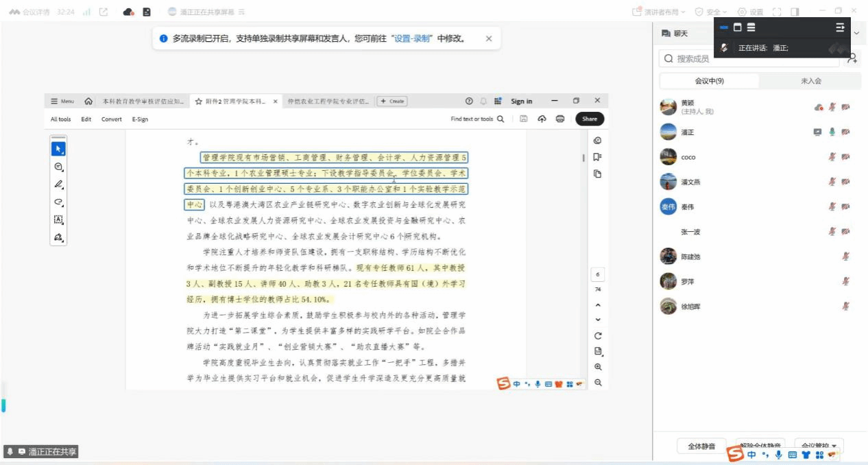Print the PDF document
Screen dimensions: 868x465
click(560, 119)
